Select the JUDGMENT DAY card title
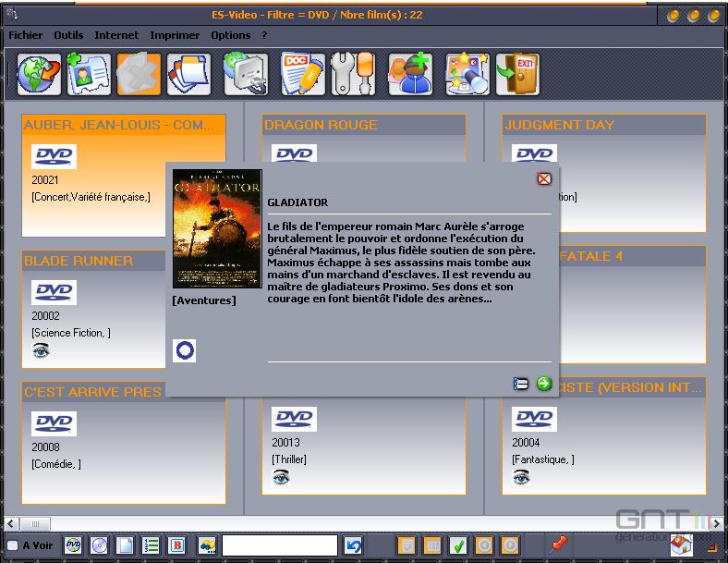 (x=560, y=125)
